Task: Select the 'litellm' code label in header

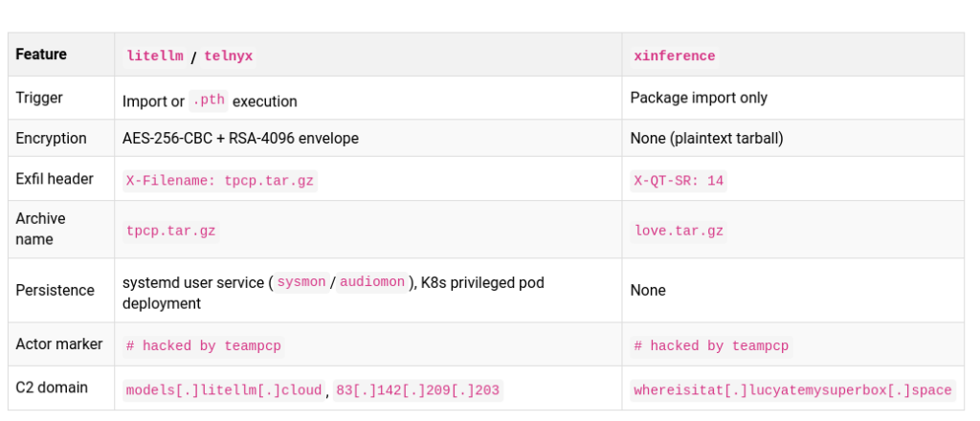Action: tap(155, 56)
